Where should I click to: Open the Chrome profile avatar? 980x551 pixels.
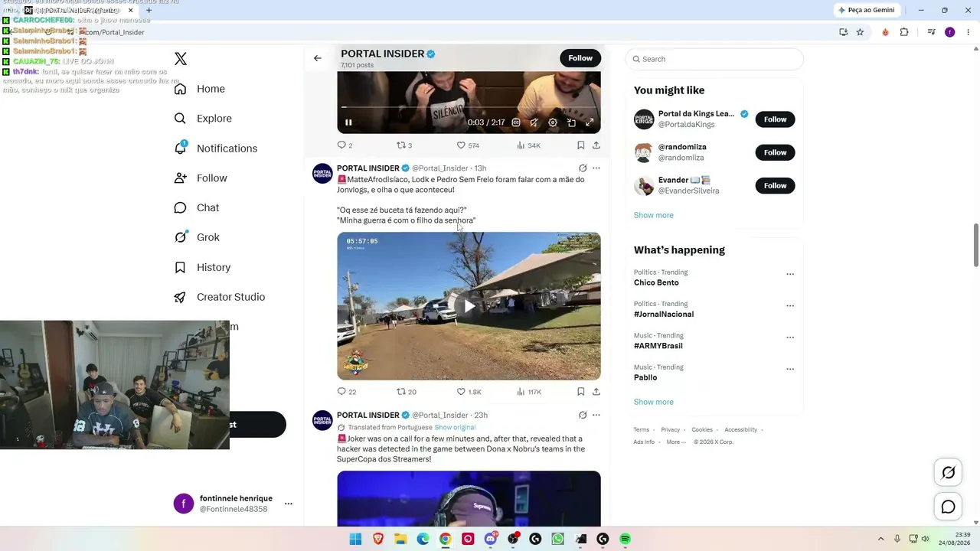[x=950, y=32]
